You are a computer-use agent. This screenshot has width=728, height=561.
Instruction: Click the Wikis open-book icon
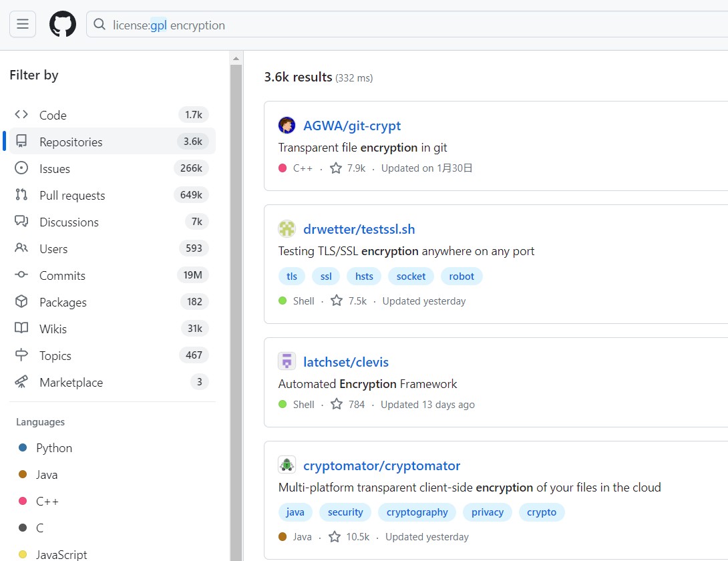(21, 328)
